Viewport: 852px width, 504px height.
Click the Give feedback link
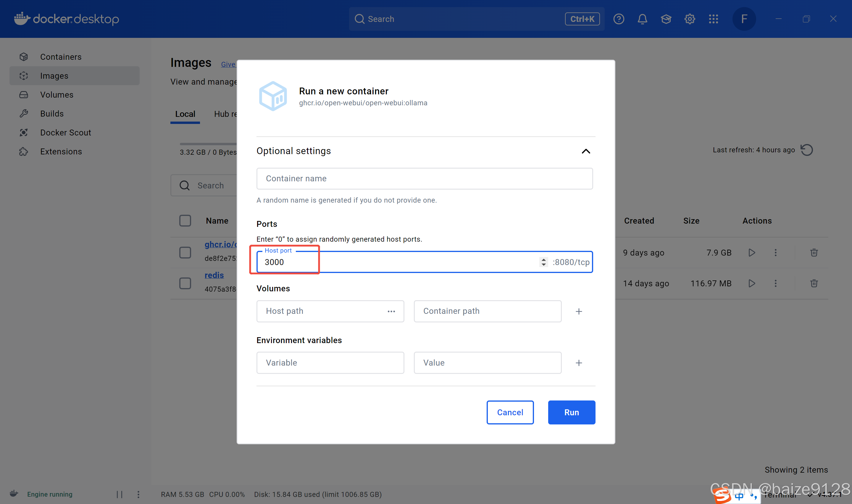click(228, 64)
